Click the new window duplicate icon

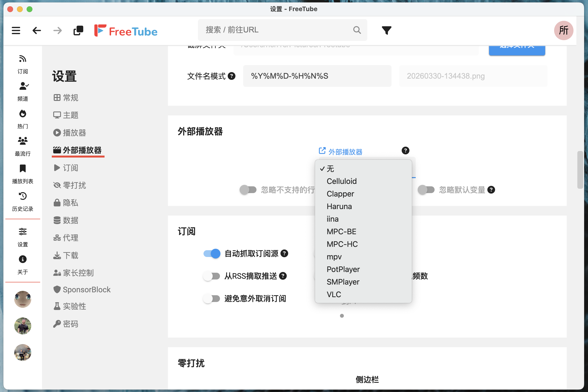click(78, 30)
